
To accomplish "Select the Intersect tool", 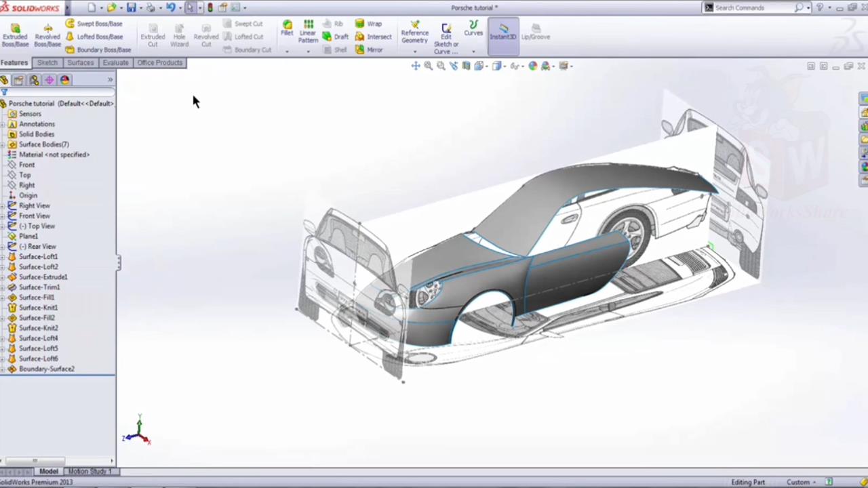I will (x=373, y=37).
